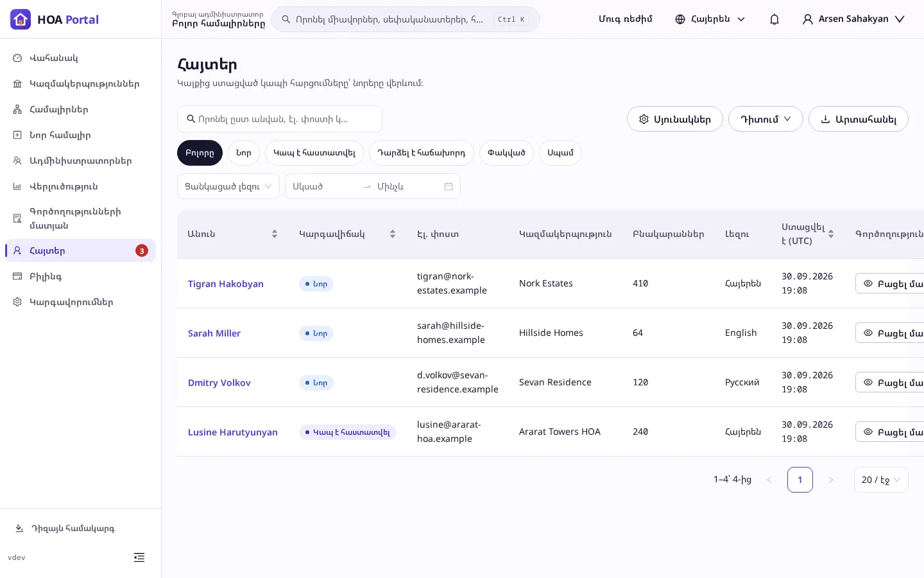Collapse sidebar using menu fold icon
The image size is (924, 578).
[x=139, y=557]
